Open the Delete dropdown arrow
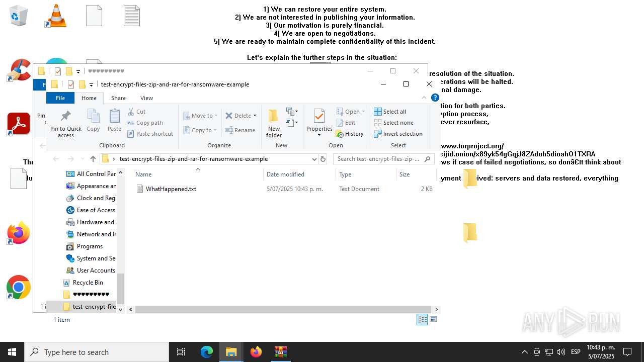 tap(255, 116)
